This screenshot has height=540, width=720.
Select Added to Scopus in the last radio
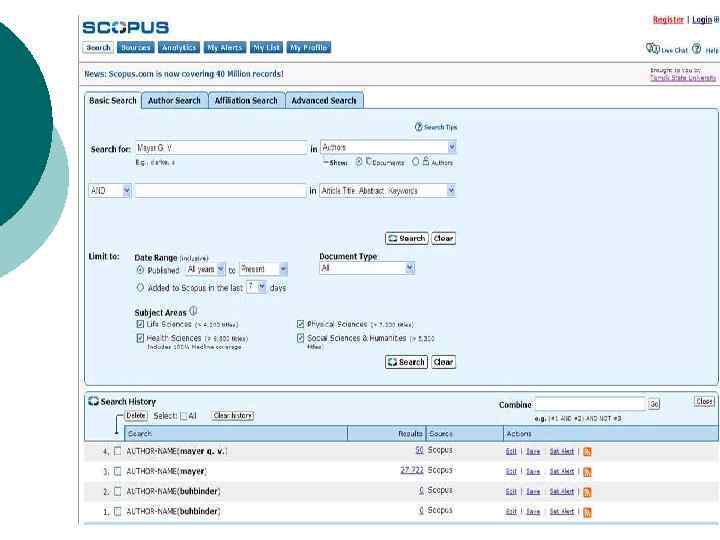coord(141,287)
